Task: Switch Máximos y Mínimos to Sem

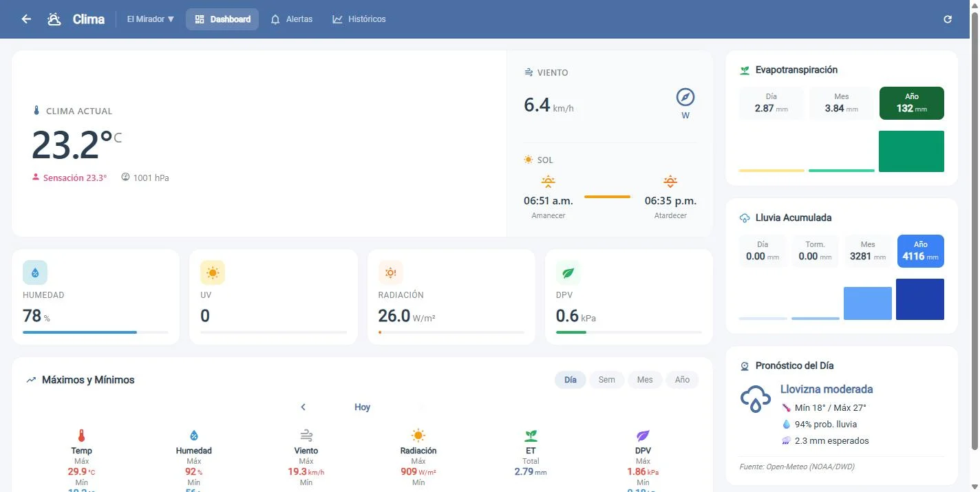Action: [607, 380]
